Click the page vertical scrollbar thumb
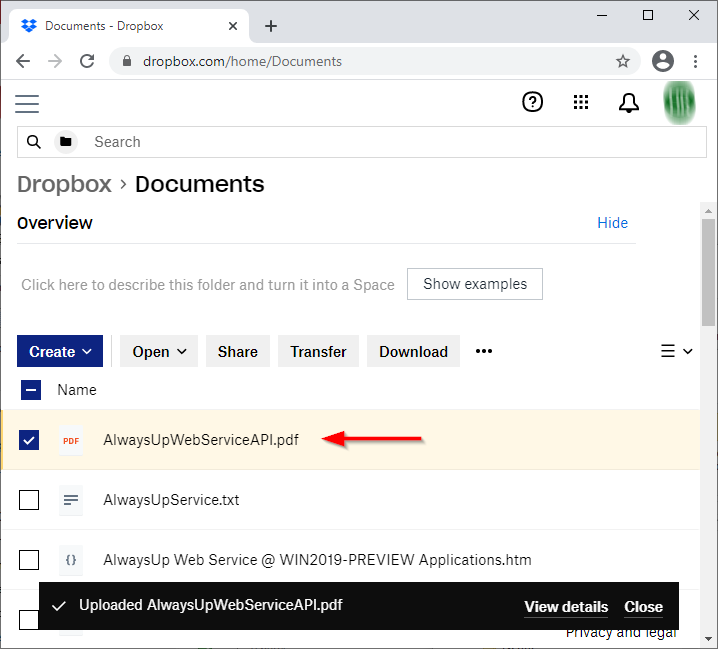This screenshot has width=718, height=649. [708, 273]
